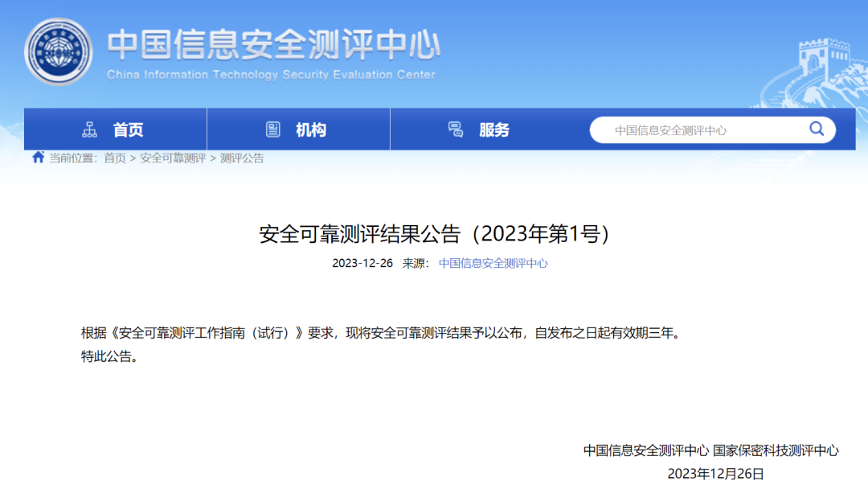Click the signature text 国家保密科技测评中心
The height and width of the screenshot is (485, 868).
776,450
